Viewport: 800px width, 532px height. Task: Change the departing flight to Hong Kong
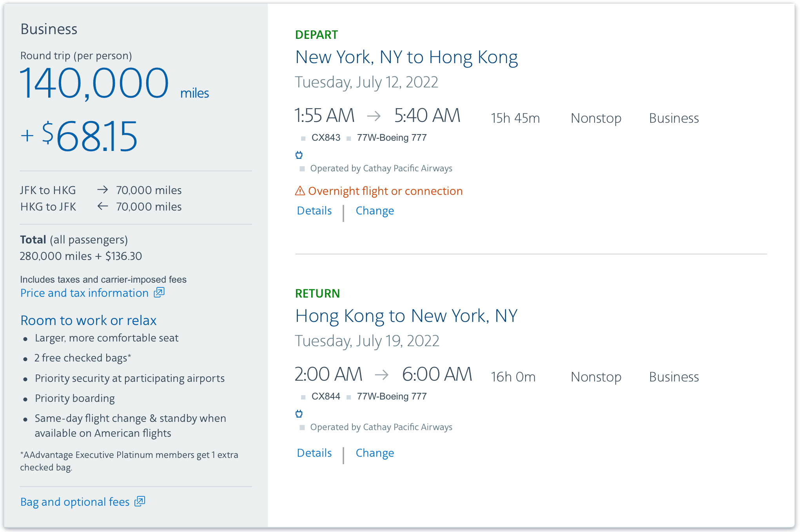tap(375, 211)
